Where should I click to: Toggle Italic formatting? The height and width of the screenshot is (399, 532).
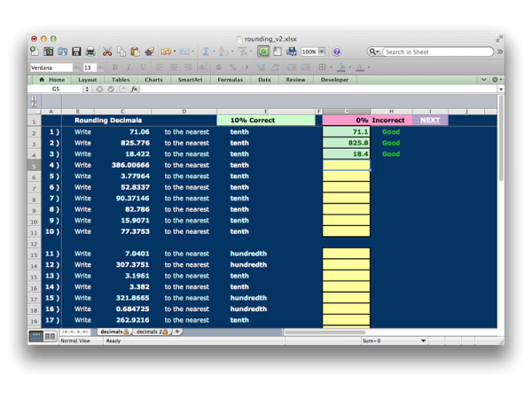click(129, 67)
